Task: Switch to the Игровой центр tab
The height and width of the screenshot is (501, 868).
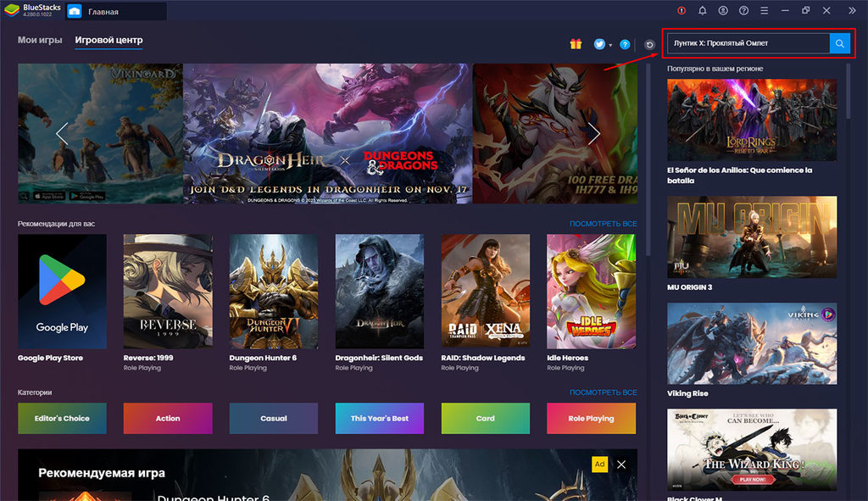Action: click(108, 40)
